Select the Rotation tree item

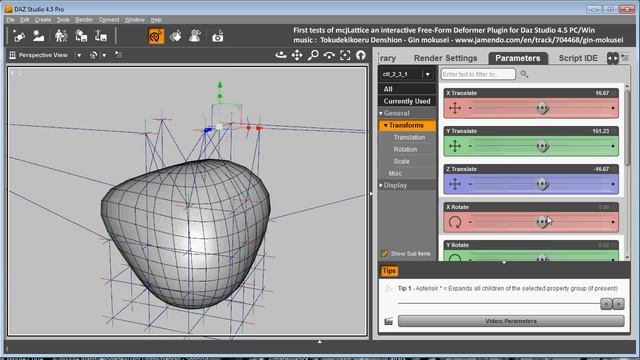tap(405, 149)
